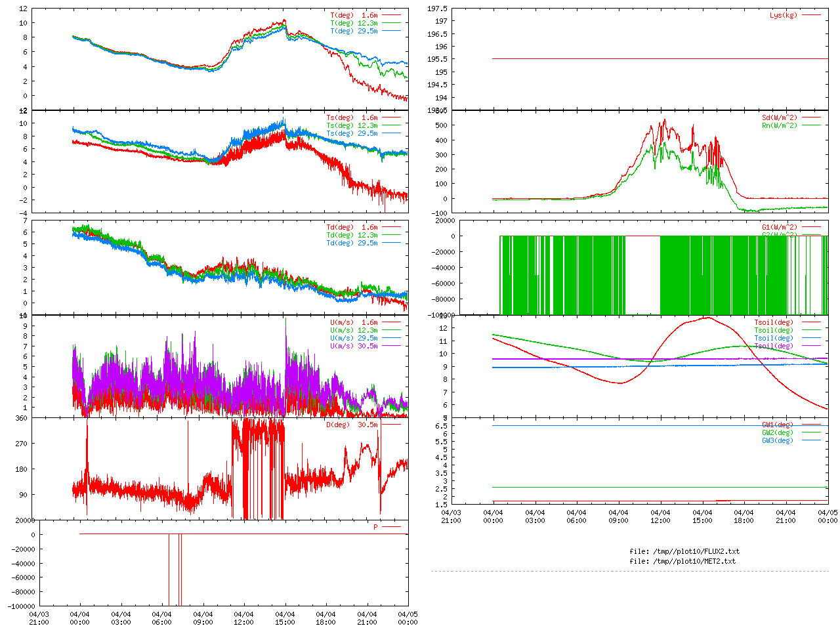Select the "GW2(deg)" legend label
This screenshot has height=630, width=840.
tap(778, 433)
